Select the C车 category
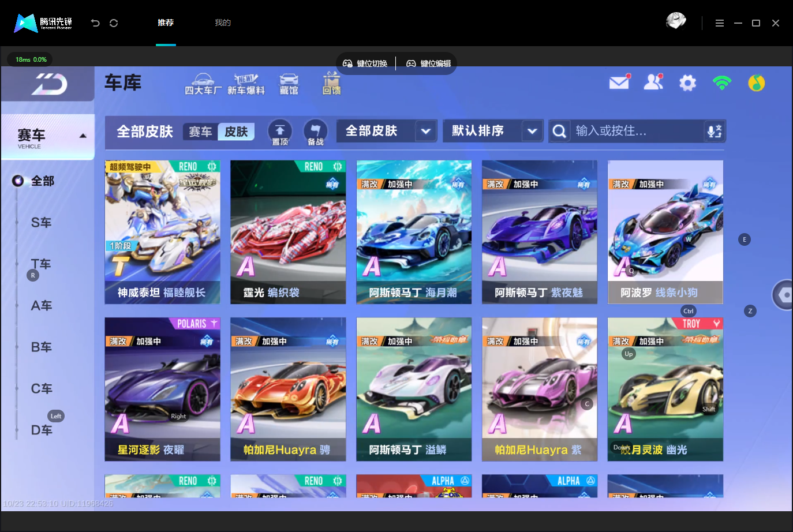 click(41, 389)
